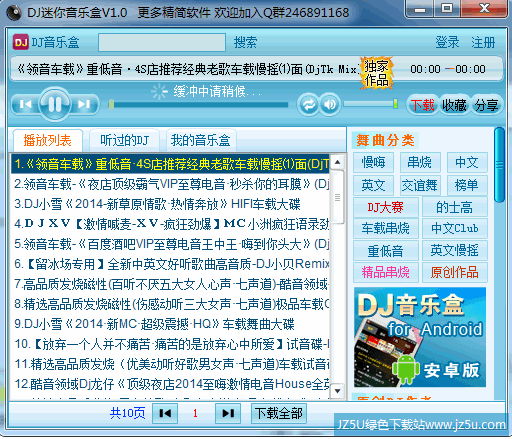Focus the search input field

(x=162, y=42)
